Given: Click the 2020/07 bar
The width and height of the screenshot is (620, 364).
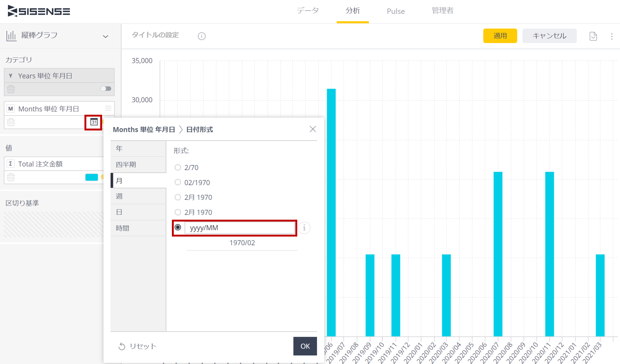Looking at the screenshot, I should click(498, 254).
